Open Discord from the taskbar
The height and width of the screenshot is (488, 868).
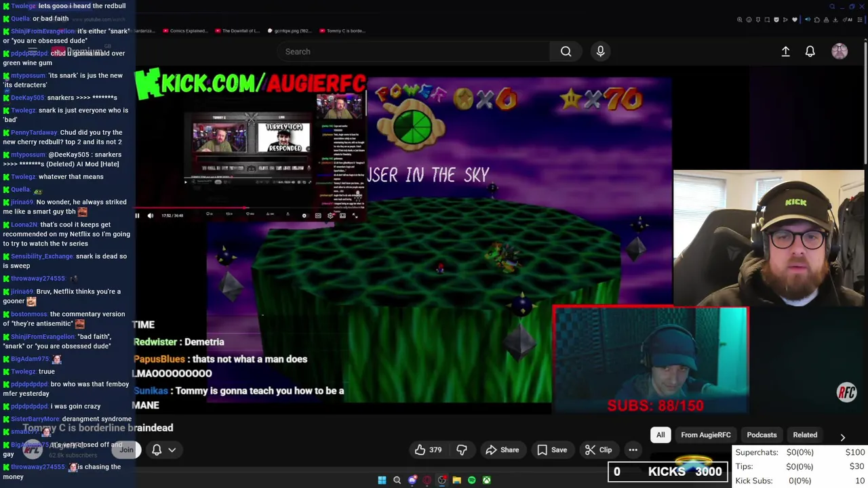(x=412, y=480)
